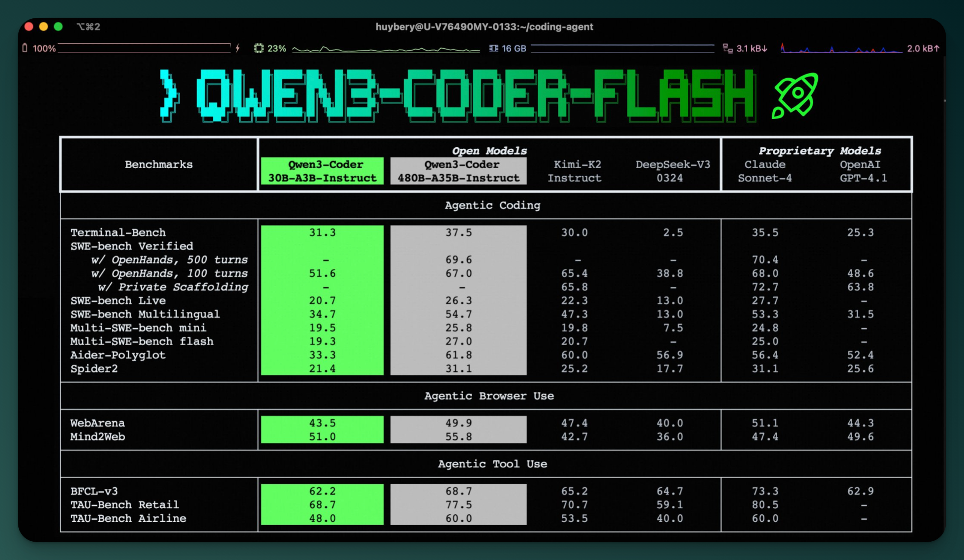This screenshot has height=560, width=964.
Task: Click the Terminal-Bench row label
Action: [x=118, y=232]
